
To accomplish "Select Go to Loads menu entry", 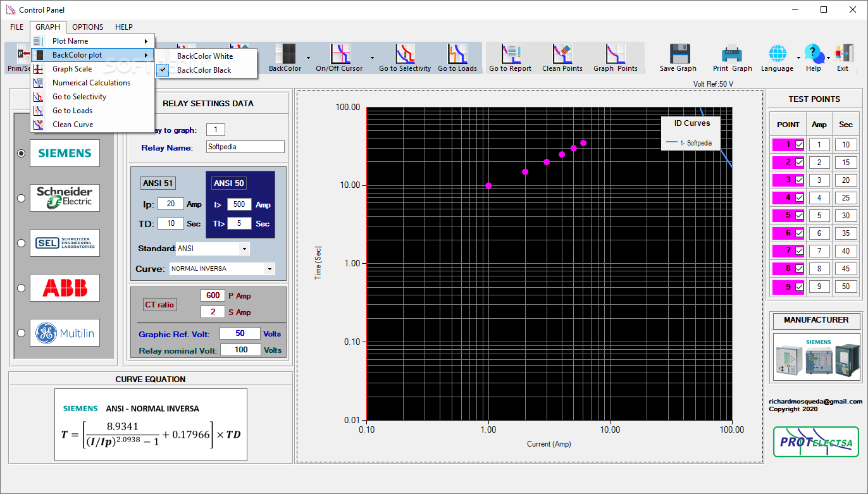I will pos(92,111).
